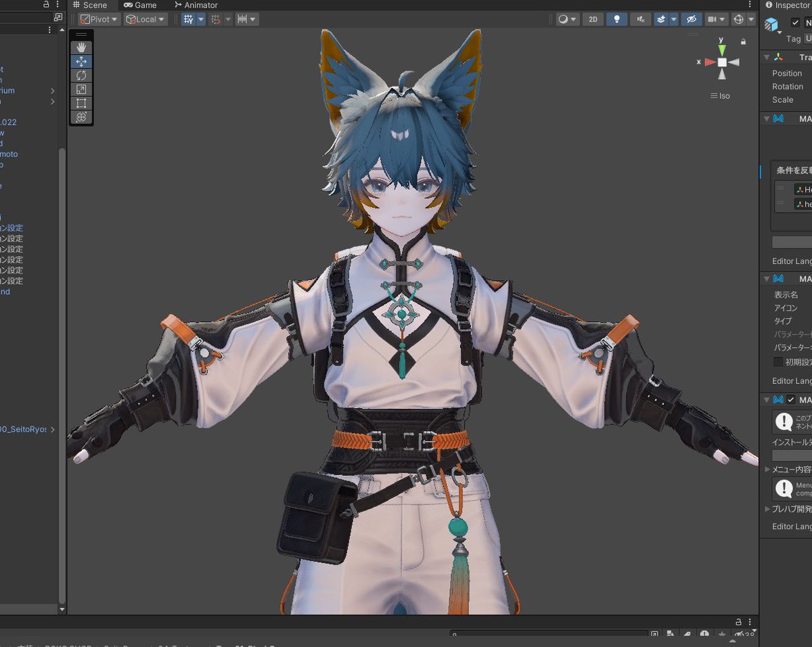Screen dimensions: 812x647
Task: Select the Scale tool
Action: (81, 89)
